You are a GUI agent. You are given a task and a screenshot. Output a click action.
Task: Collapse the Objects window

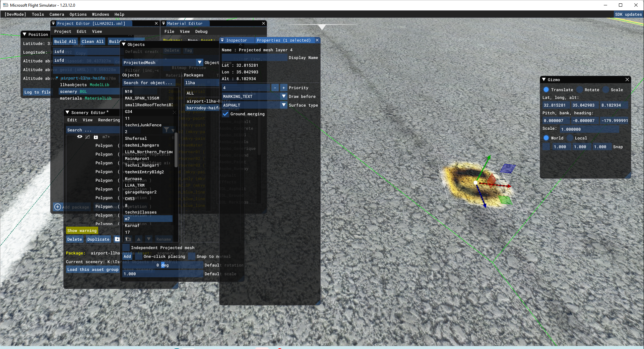pyautogui.click(x=124, y=44)
